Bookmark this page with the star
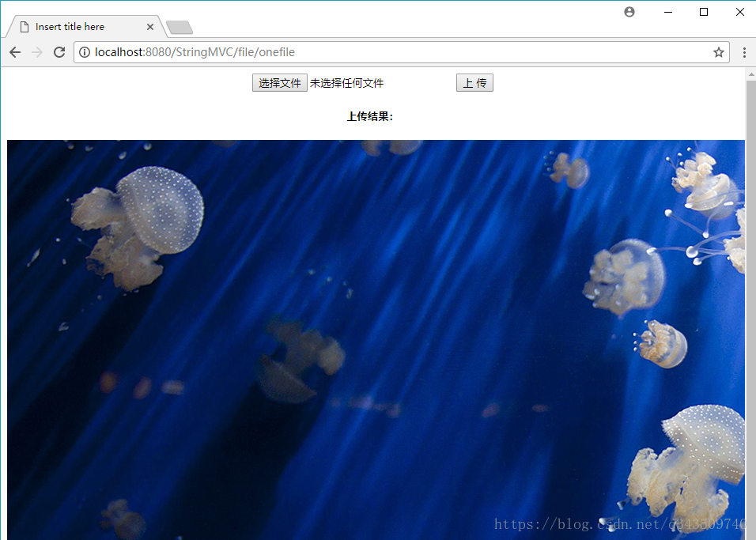 pos(718,52)
